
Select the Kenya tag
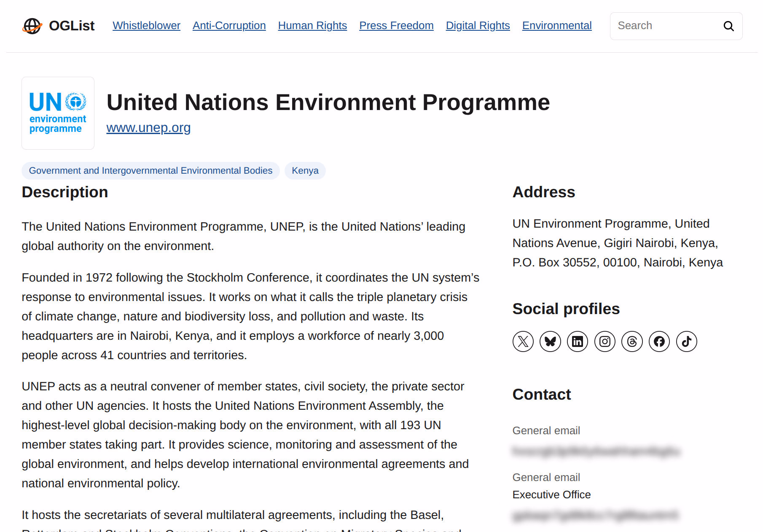[x=305, y=171]
